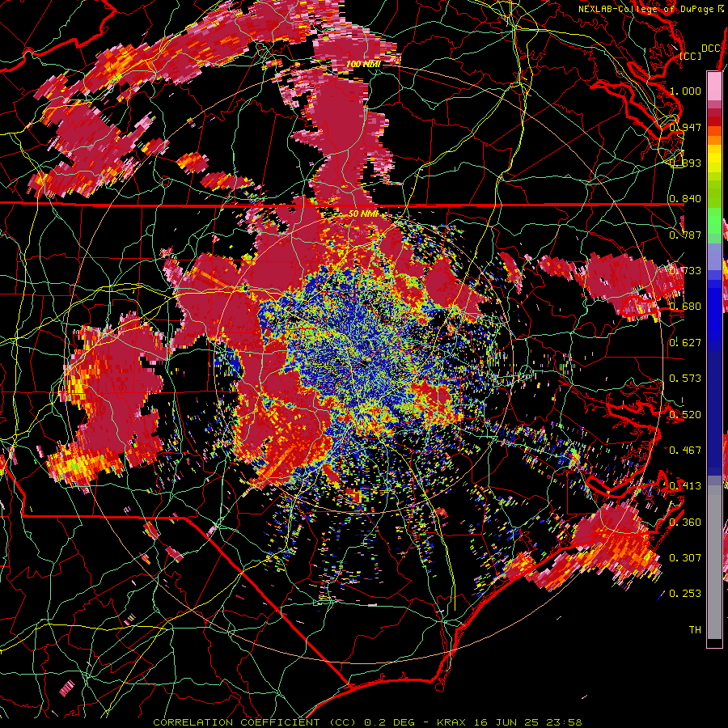Select the 50 NMI range ring label
Screen dimensions: 728x728
[363, 214]
